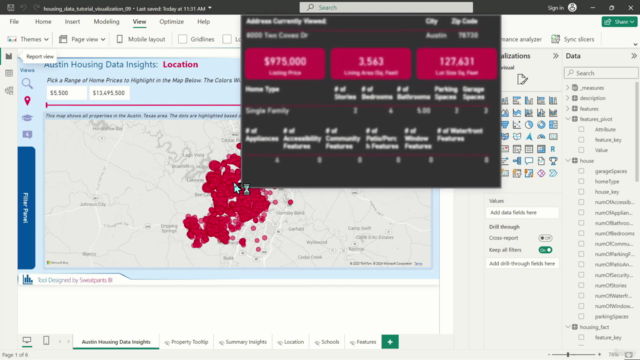Viewport: 640px width, 360px height.
Task: Pick the gauge visualization icon
Action: coord(541,137)
